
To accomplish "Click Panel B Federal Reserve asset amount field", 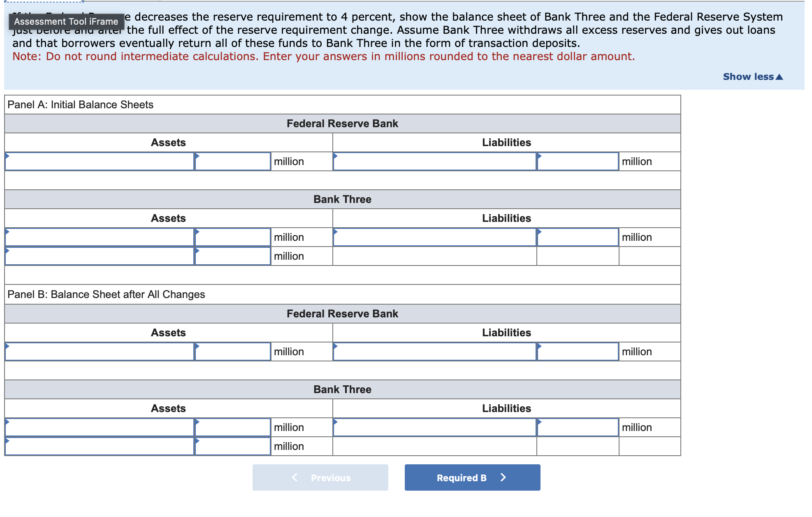I will point(233,352).
